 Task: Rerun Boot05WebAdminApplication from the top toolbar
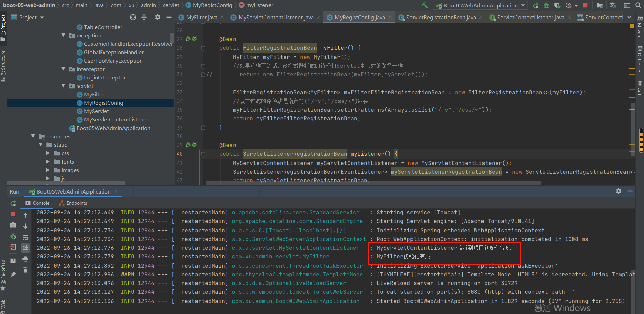pyautogui.click(x=536, y=5)
